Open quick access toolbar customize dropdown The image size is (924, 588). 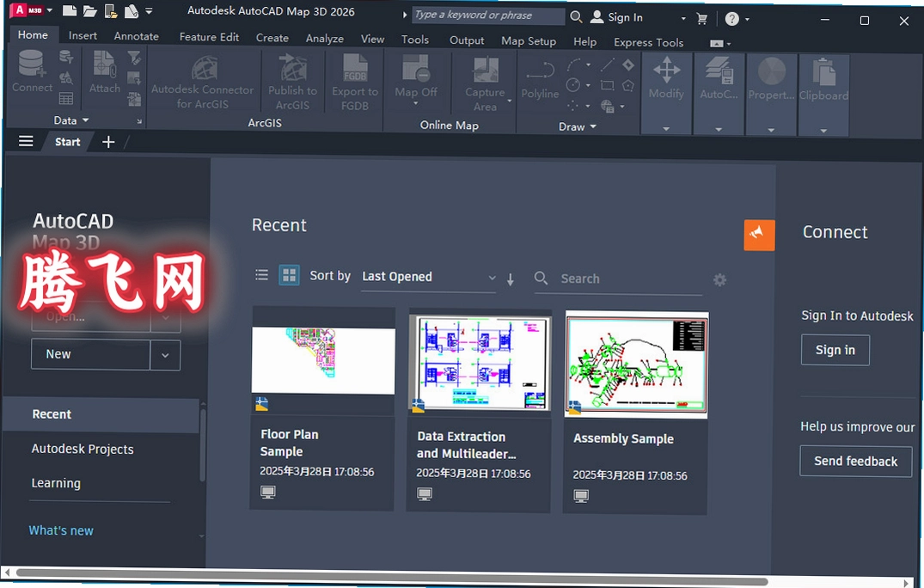(149, 10)
